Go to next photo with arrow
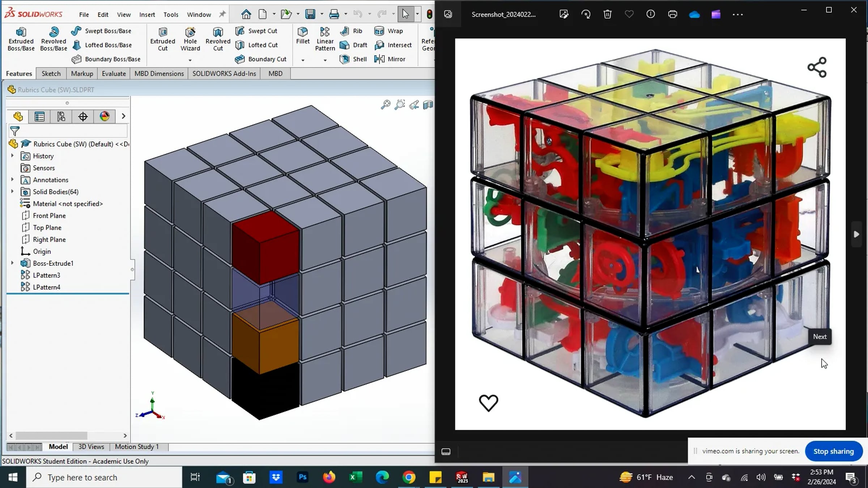 click(856, 234)
